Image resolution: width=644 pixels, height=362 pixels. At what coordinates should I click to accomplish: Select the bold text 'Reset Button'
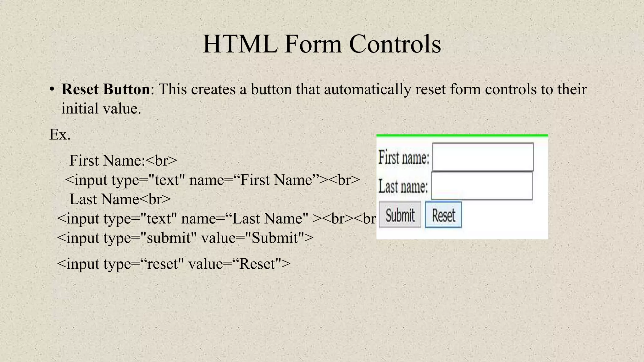pos(106,89)
